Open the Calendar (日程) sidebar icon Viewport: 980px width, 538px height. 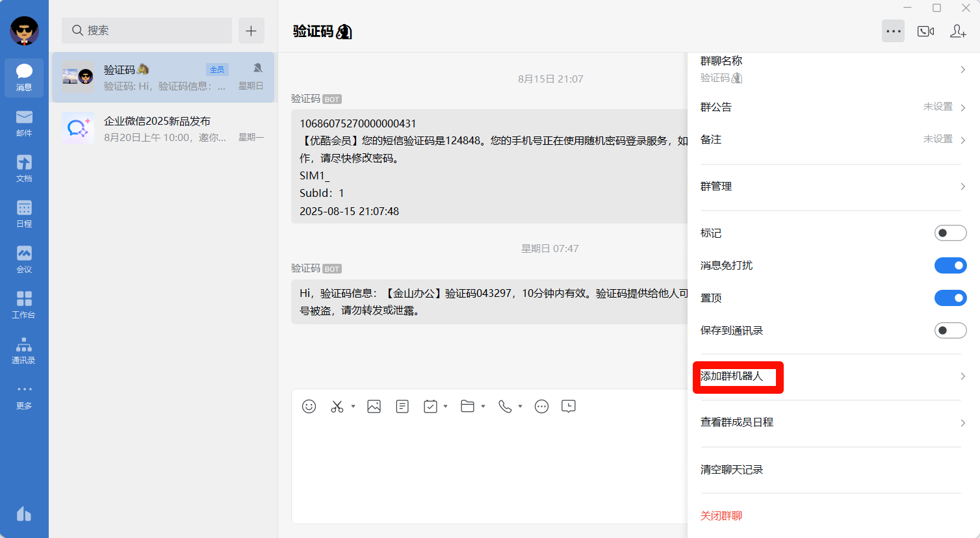[x=24, y=214]
